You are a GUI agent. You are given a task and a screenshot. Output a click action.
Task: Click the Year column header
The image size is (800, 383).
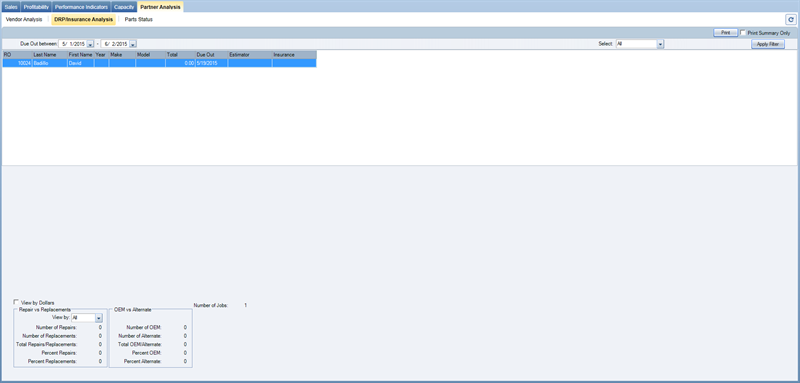102,55
